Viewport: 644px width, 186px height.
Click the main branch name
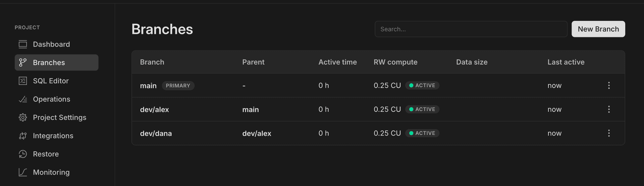(148, 86)
